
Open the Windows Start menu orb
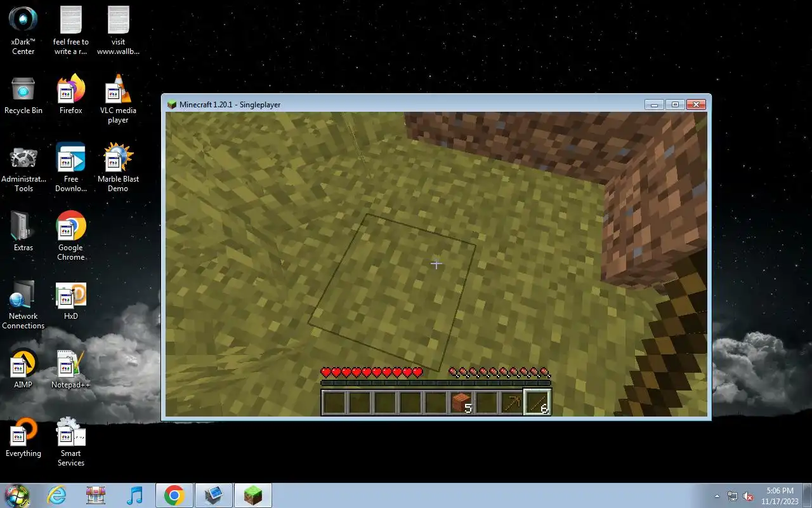pos(17,495)
